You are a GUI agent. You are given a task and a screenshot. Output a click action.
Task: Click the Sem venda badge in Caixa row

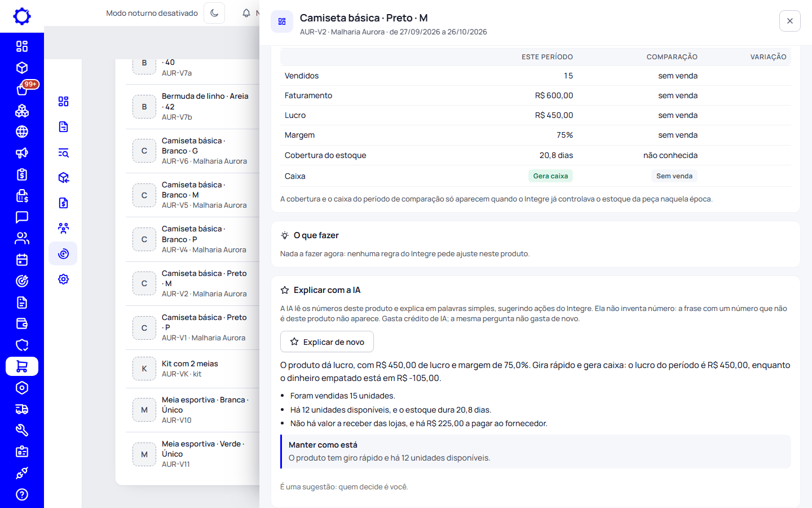coord(674,176)
